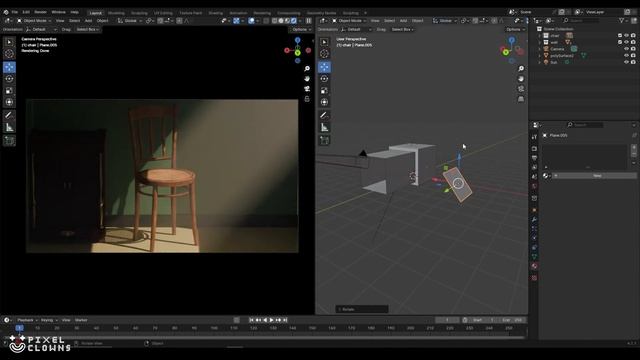Expand the Camera item in outliner
The height and width of the screenshot is (360, 640).
540,49
